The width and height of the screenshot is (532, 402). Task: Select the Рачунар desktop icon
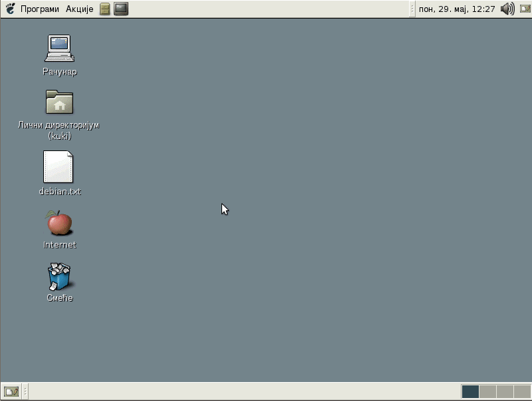tap(59, 48)
